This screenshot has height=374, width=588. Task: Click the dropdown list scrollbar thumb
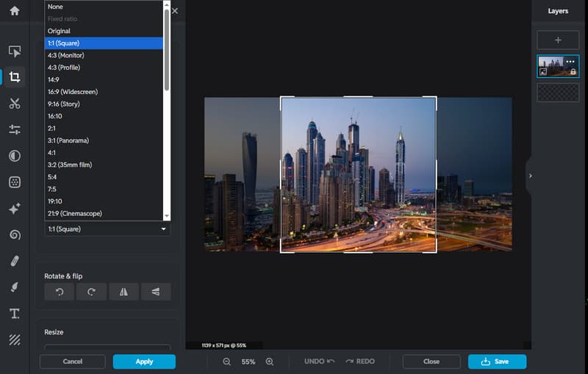[167, 49]
